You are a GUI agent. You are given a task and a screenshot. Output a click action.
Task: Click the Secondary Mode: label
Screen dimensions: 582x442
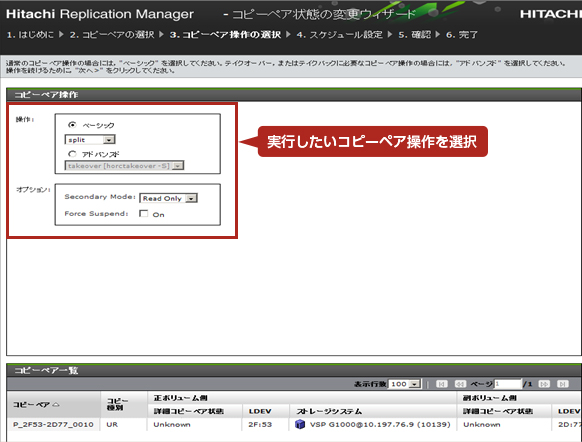pyautogui.click(x=100, y=197)
